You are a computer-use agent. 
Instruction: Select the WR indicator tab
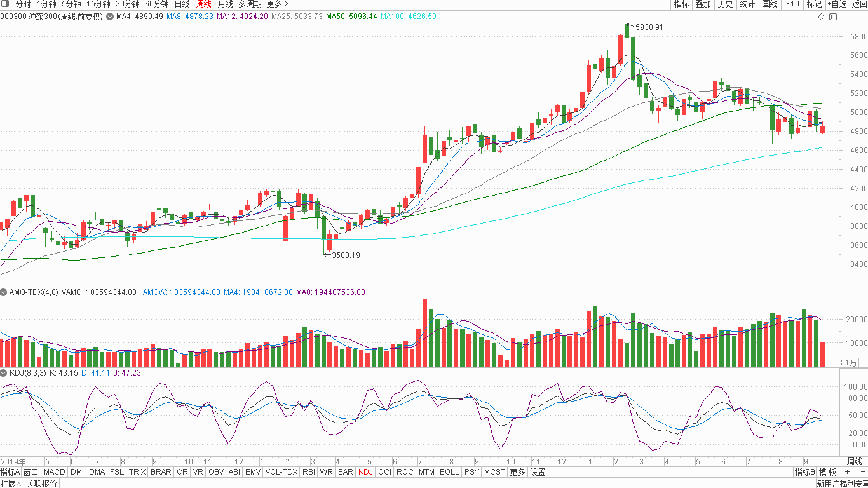[x=327, y=472]
